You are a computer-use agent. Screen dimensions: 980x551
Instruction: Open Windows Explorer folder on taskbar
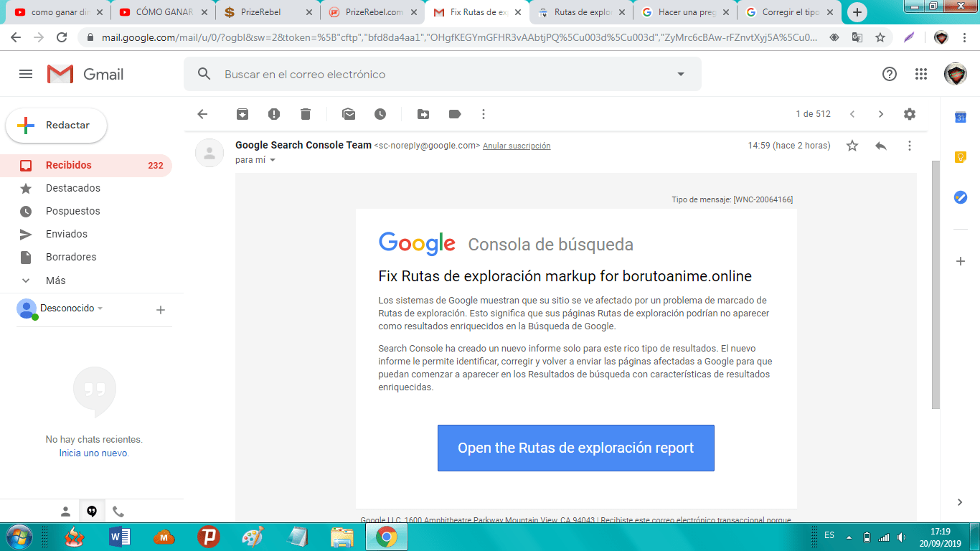tap(342, 537)
